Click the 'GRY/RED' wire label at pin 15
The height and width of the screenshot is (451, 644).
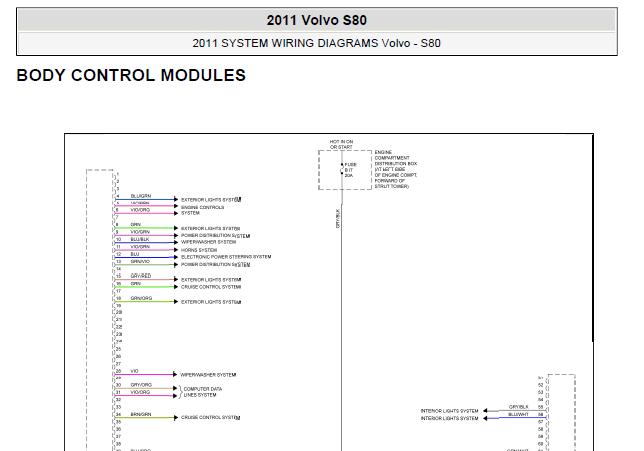pos(141,276)
